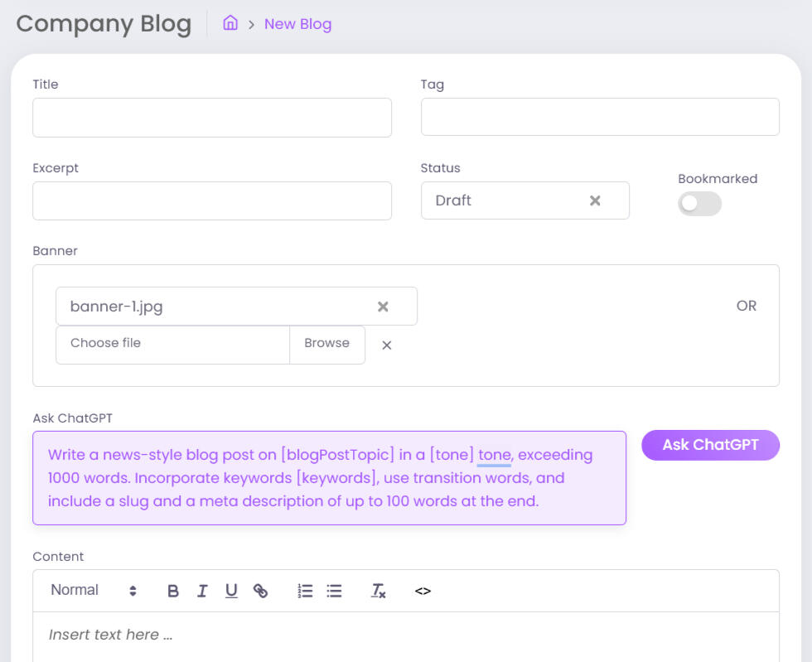Remove the banner-1.jpg file
Viewport: 812px width, 662px height.
[383, 306]
